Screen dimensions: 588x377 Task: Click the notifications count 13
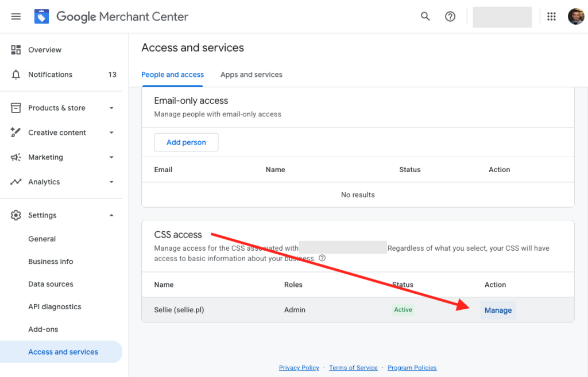112,75
